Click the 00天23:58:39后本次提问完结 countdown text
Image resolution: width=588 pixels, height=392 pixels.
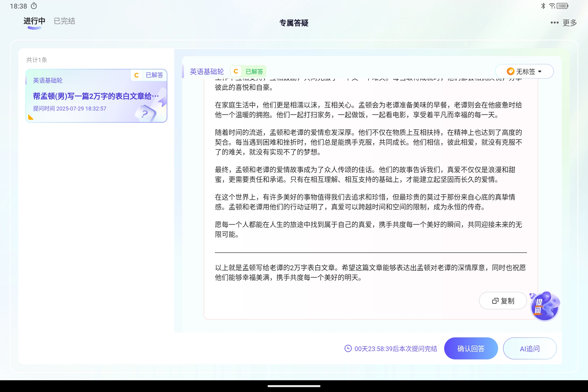(396, 349)
